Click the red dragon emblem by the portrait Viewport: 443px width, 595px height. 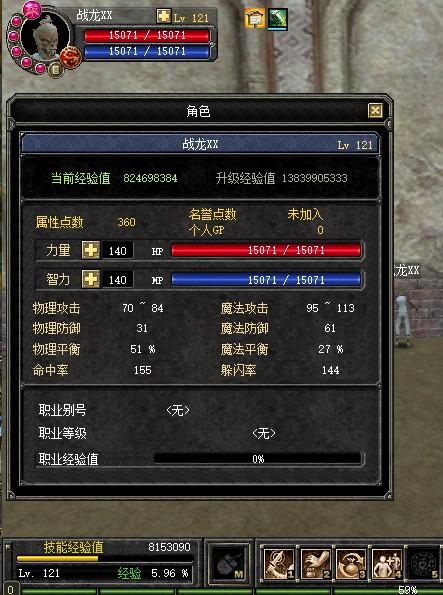tap(71, 57)
